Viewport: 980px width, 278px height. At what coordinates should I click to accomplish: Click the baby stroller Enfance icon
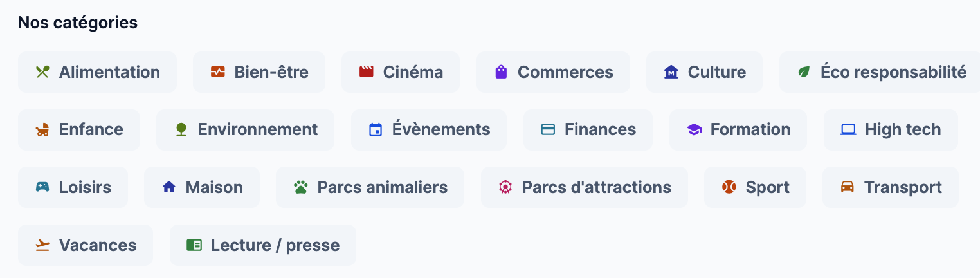(x=42, y=130)
